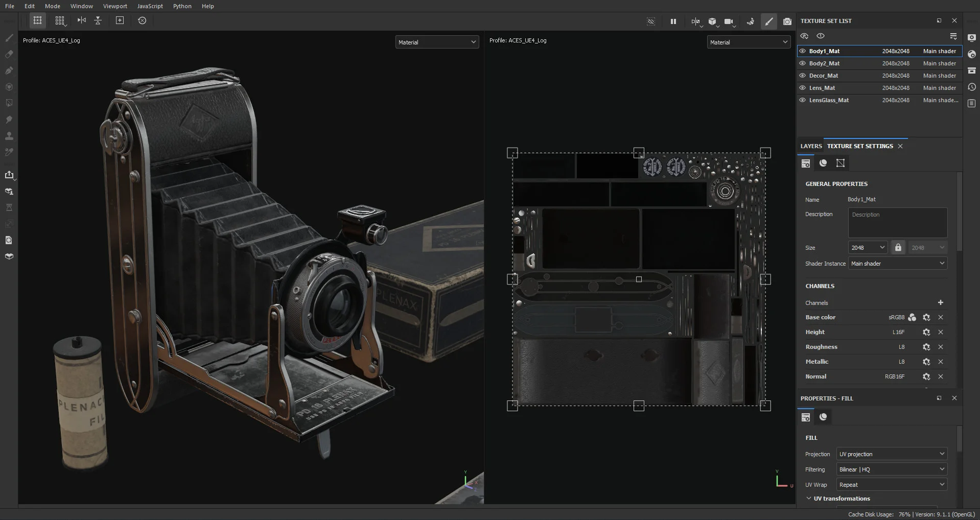
Task: Click the camera screenshot icon
Action: click(x=787, y=21)
